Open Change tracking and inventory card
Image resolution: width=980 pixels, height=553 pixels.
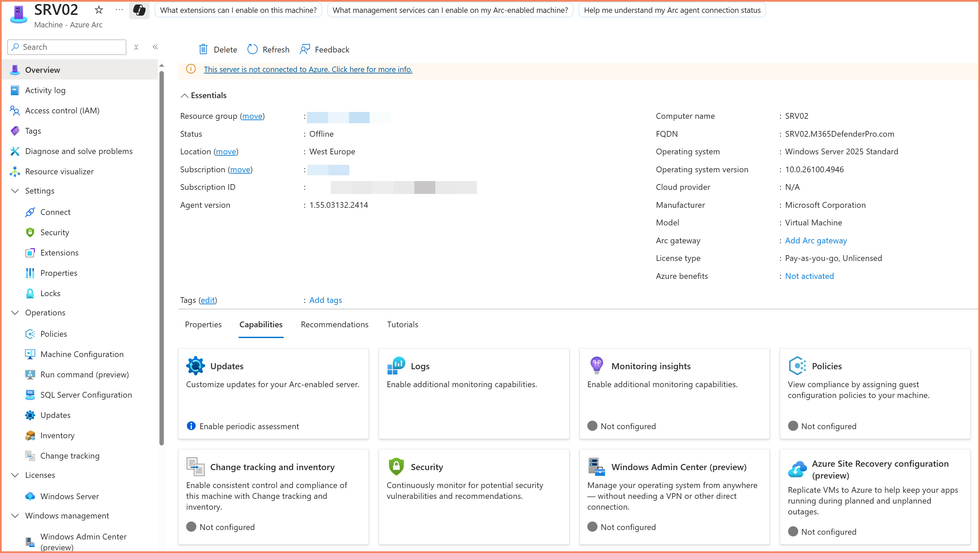[274, 497]
